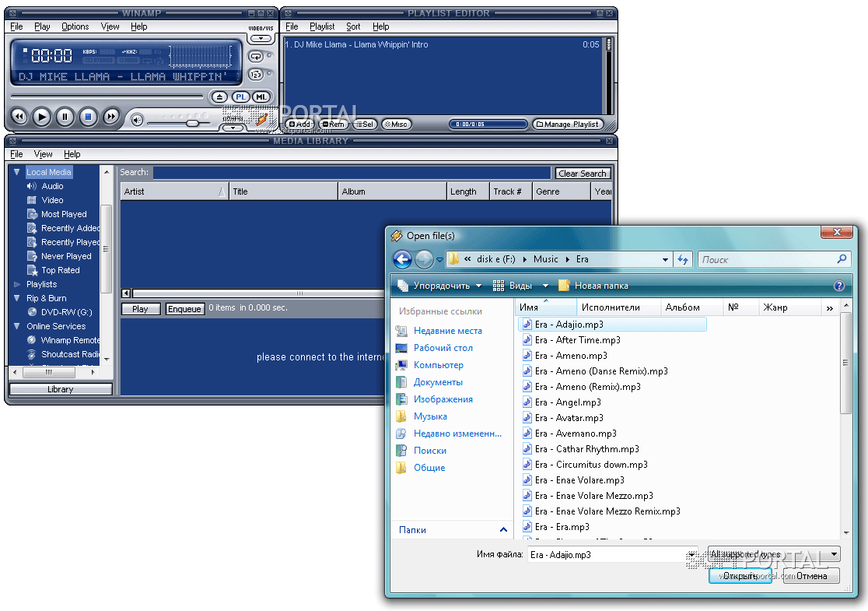Go back in the Open file dialog
The height and width of the screenshot is (611, 868).
click(x=402, y=260)
